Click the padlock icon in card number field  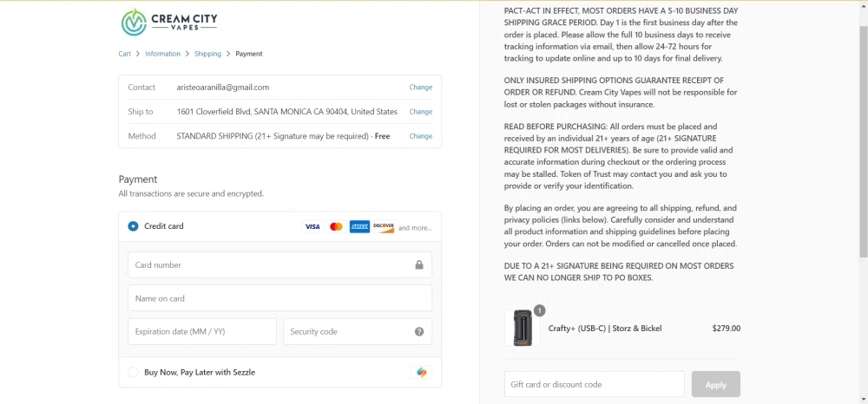418,265
